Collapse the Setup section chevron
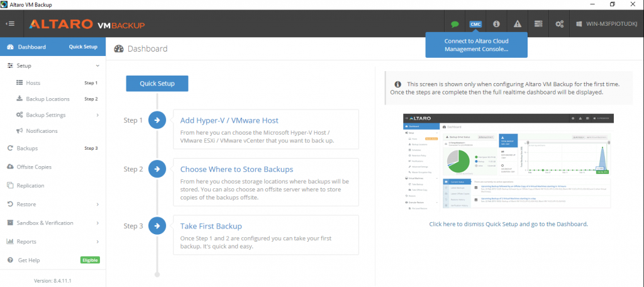Viewport: 644px width, 287px height. point(97,66)
